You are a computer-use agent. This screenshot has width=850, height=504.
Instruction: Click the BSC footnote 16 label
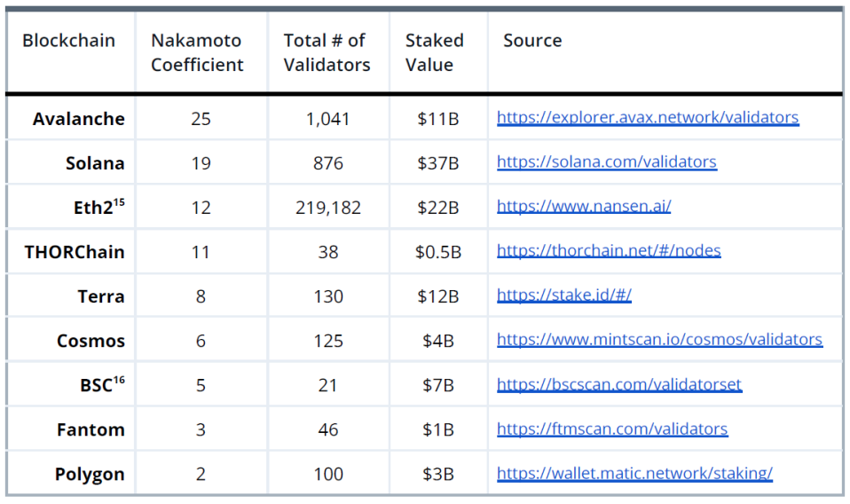click(102, 385)
